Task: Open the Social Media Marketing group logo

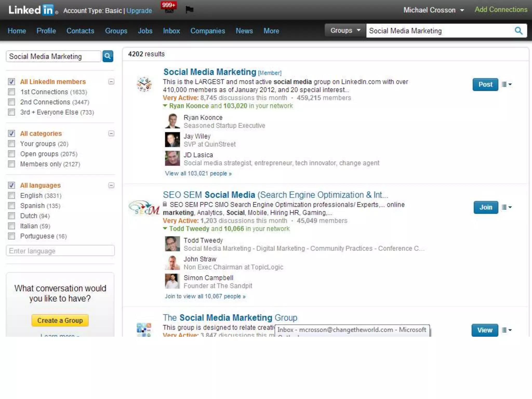Action: [x=144, y=84]
